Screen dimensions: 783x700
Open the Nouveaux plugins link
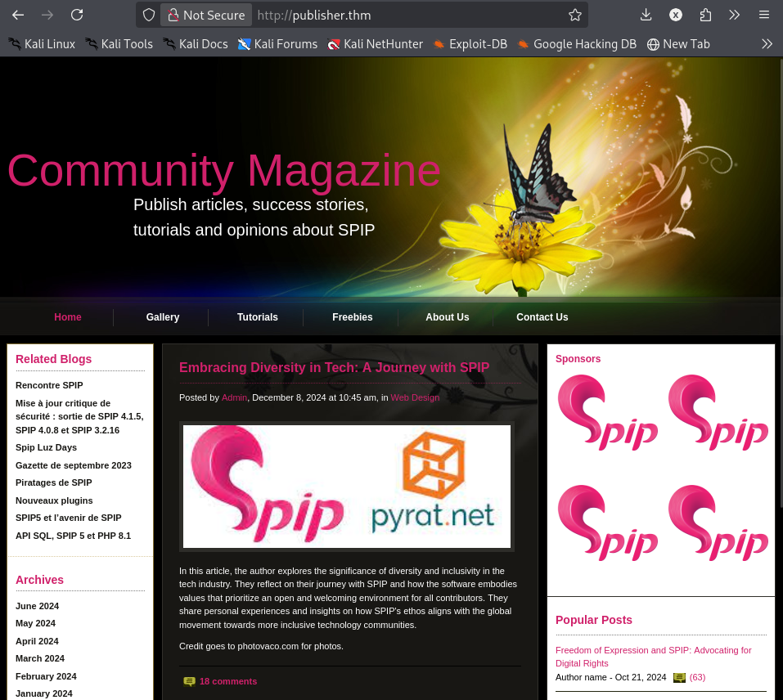pos(54,500)
